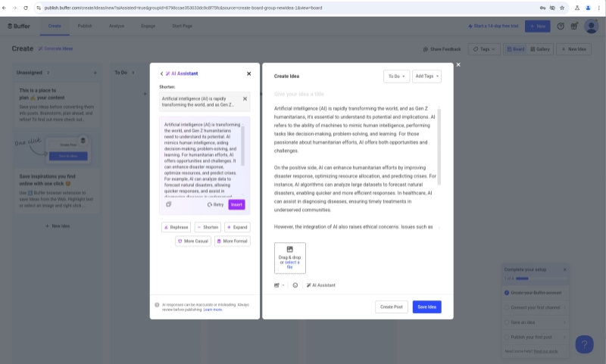Go back using the AI Assistant chevron
606x364 pixels.
click(x=161, y=73)
